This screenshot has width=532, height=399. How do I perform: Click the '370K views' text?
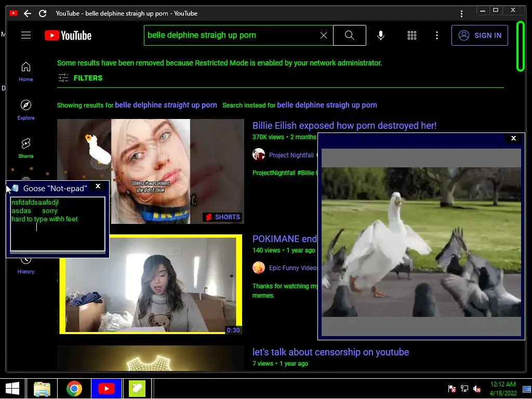[268, 137]
